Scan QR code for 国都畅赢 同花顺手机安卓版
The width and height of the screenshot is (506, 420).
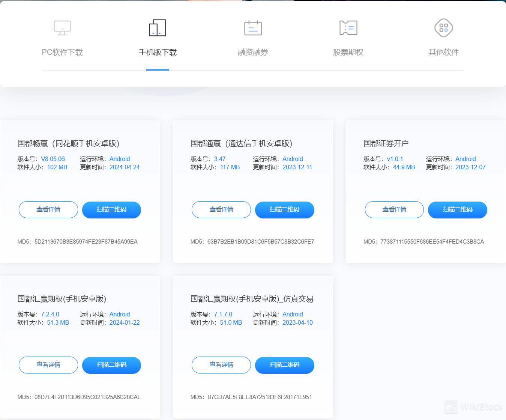(x=111, y=210)
